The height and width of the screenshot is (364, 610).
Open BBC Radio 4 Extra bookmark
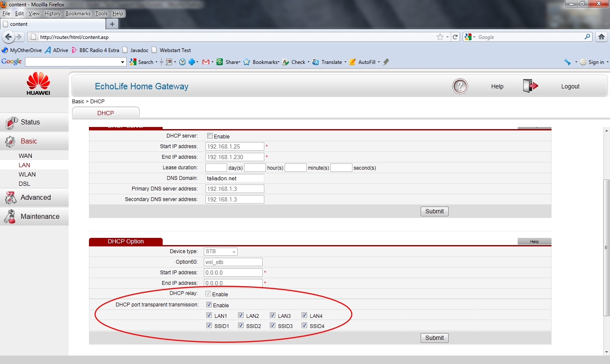coord(95,50)
